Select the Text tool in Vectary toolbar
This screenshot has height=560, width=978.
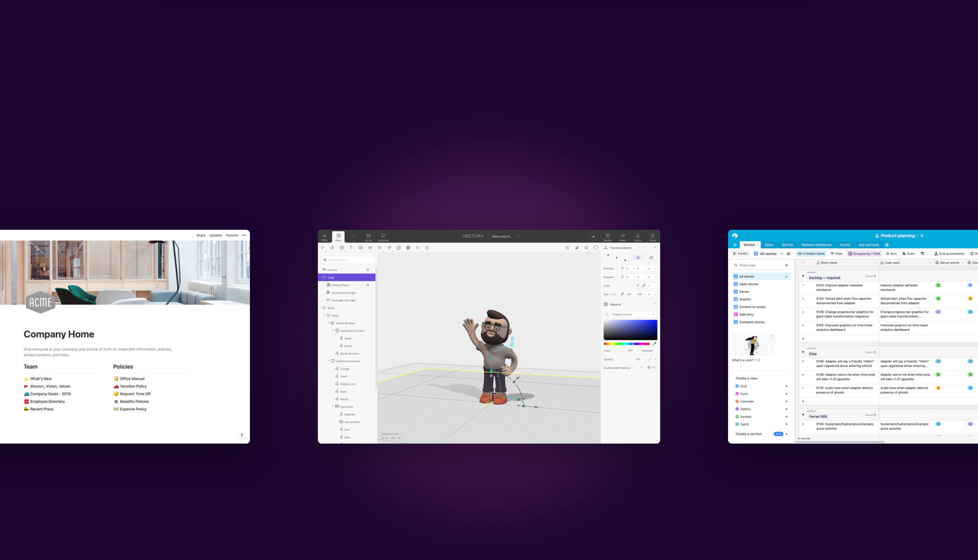tap(351, 248)
